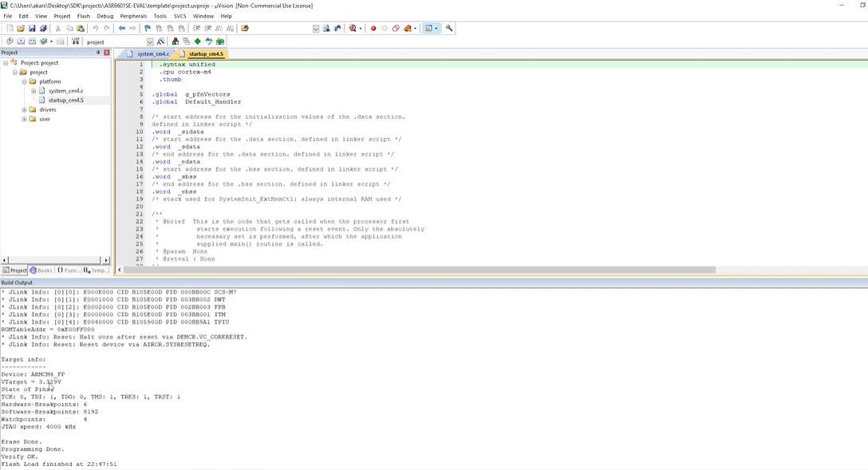Screen dimensions: 868x470
Task: Download code to flash memory
Action: coord(76,41)
